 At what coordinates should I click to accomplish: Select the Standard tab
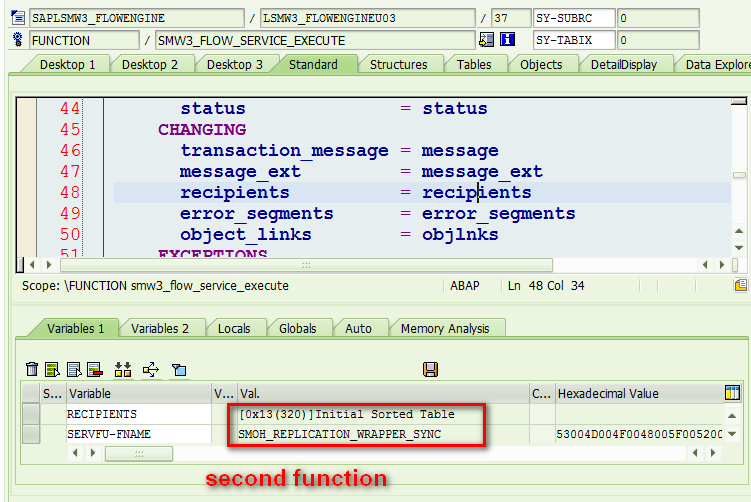click(313, 65)
